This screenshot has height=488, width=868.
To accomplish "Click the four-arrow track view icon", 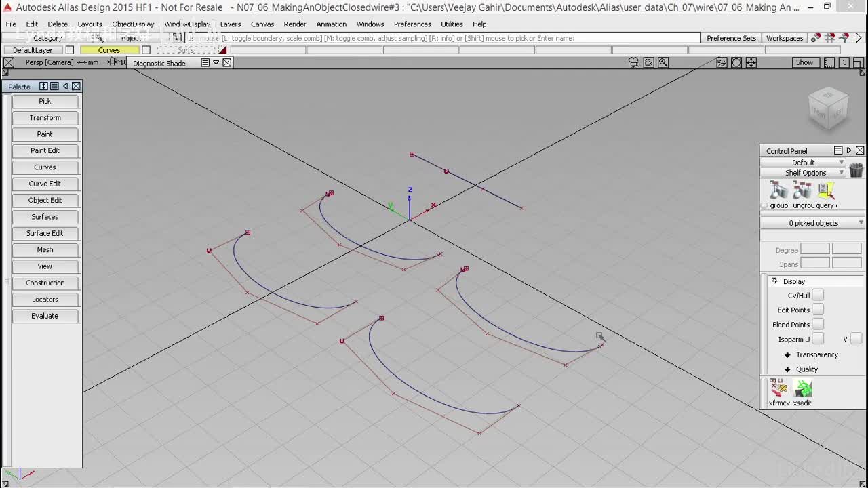I will pos(751,62).
